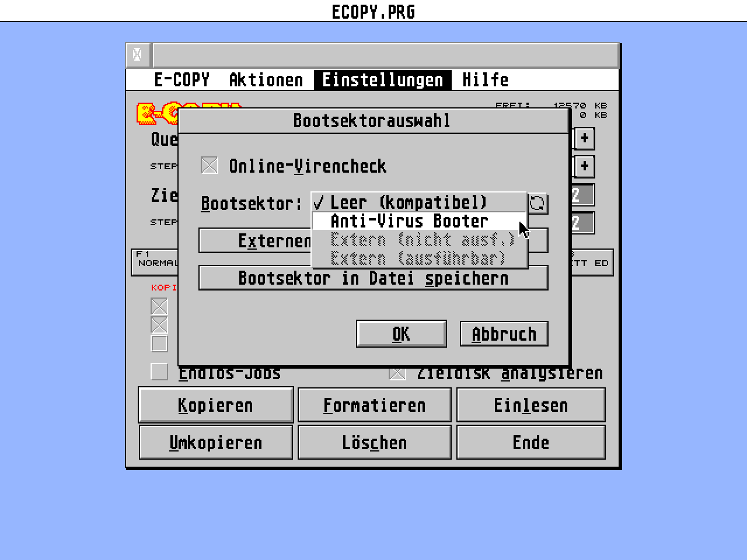747x560 pixels.
Task: Check the empty box in the KOPI column
Action: [x=159, y=344]
